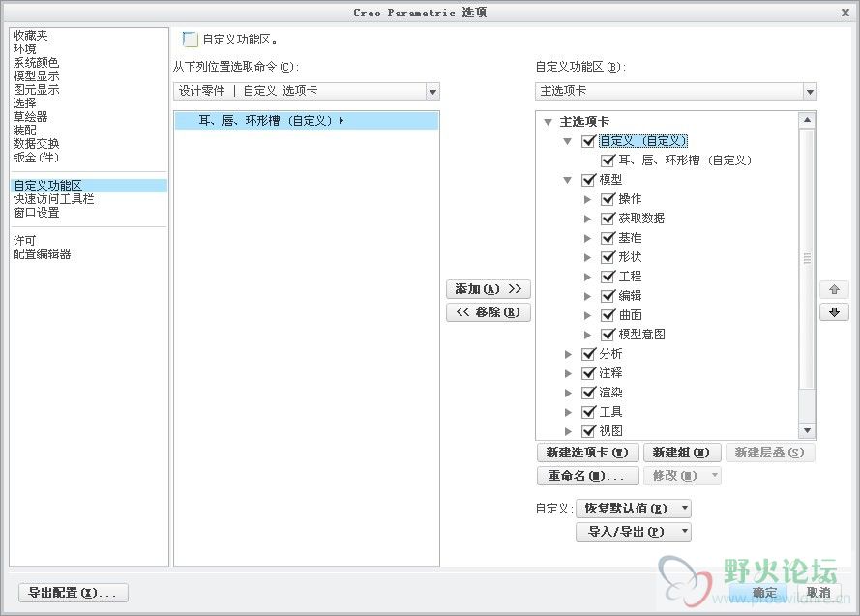The height and width of the screenshot is (616, 860).
Task: Close the Creo Parametric 选项 dialog
Action: click(x=845, y=12)
